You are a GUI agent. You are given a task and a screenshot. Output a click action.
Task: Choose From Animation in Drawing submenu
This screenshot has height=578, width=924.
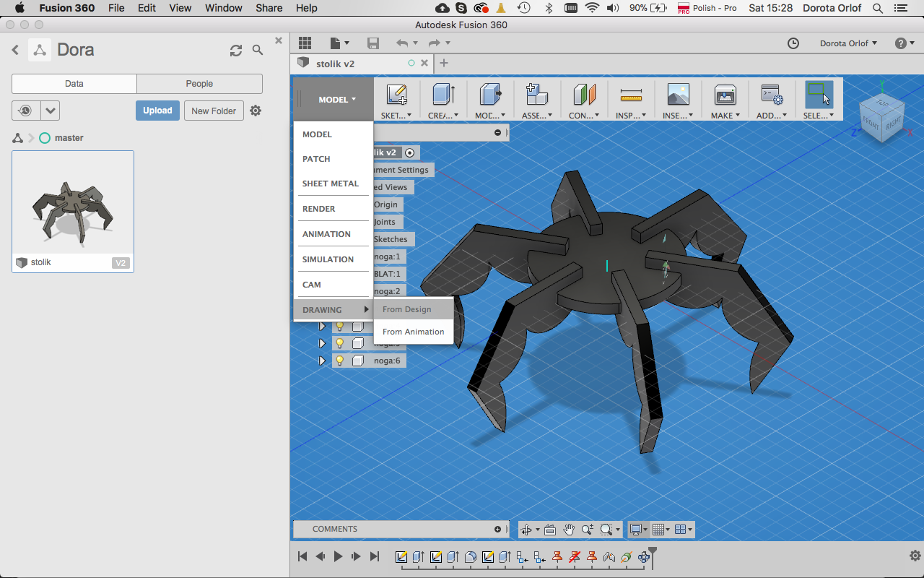pyautogui.click(x=413, y=332)
